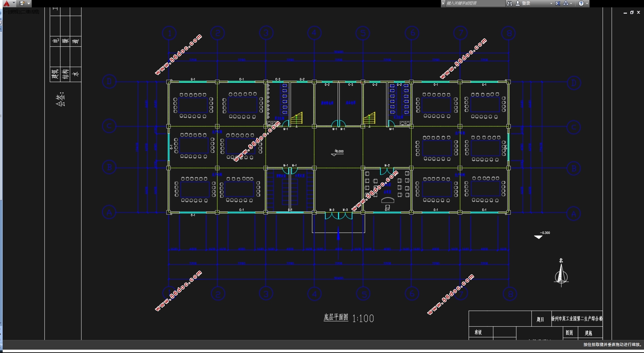The height and width of the screenshot is (353, 644).
Task: Open the AutoCAD application menu red logo
Action: [x=6, y=3]
